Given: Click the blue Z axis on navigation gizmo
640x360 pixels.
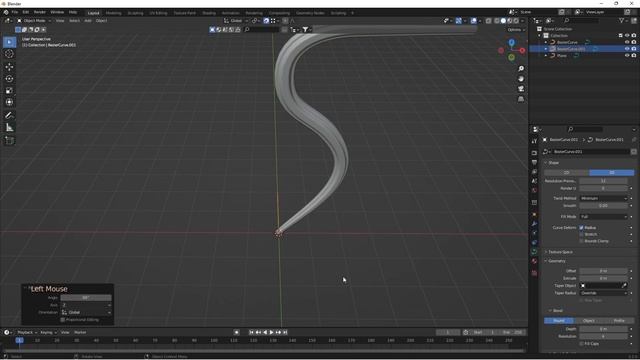Looking at the screenshot, I should click(x=511, y=42).
